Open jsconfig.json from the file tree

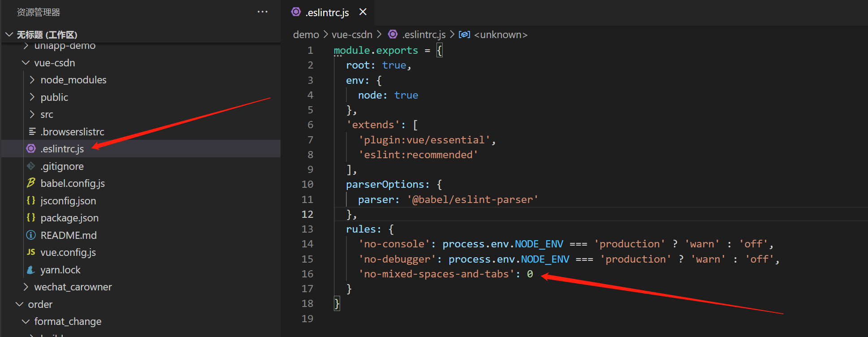pos(68,201)
